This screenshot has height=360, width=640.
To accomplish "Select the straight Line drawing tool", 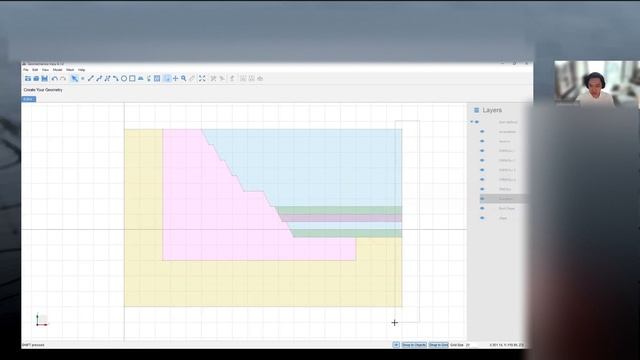I will (91, 78).
